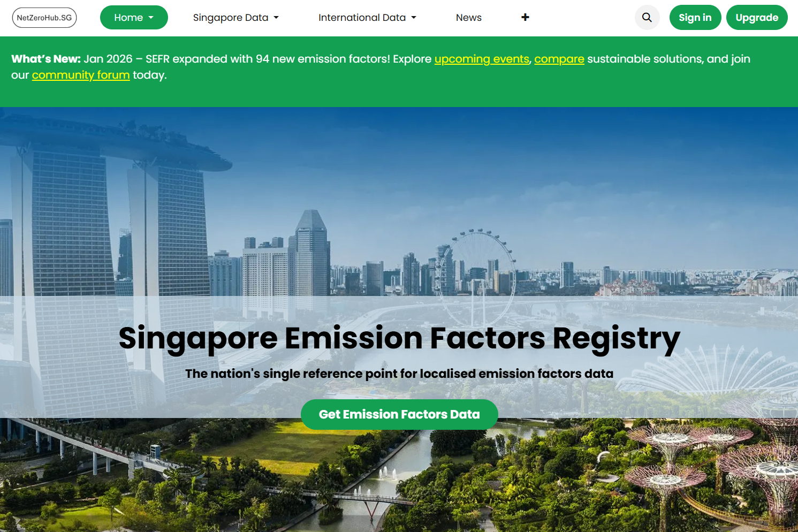Click the Marina Bay Sands towers in image

click(x=107, y=214)
